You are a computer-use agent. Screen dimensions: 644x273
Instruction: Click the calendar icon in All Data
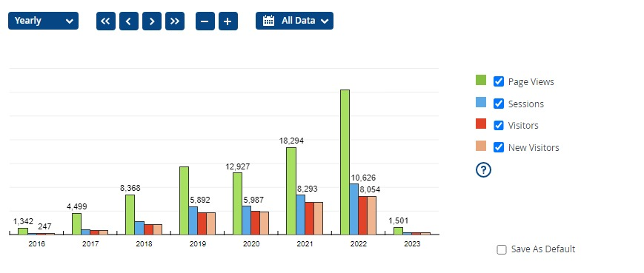pos(268,21)
